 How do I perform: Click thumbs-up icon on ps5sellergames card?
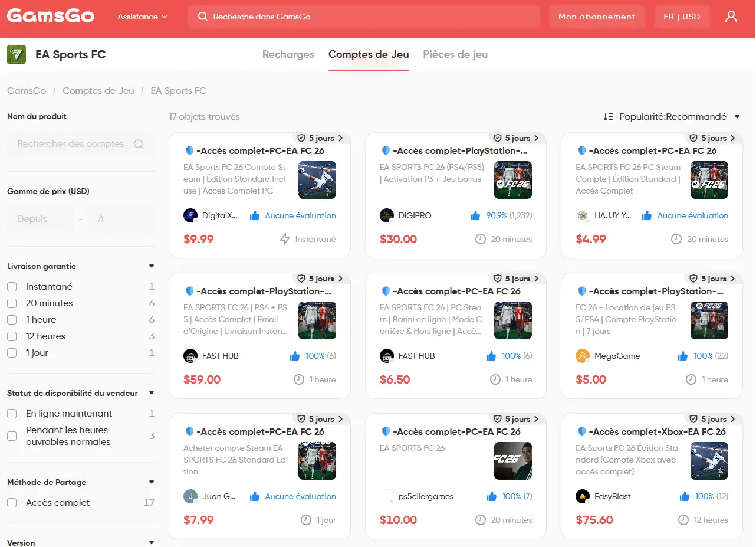click(x=492, y=496)
